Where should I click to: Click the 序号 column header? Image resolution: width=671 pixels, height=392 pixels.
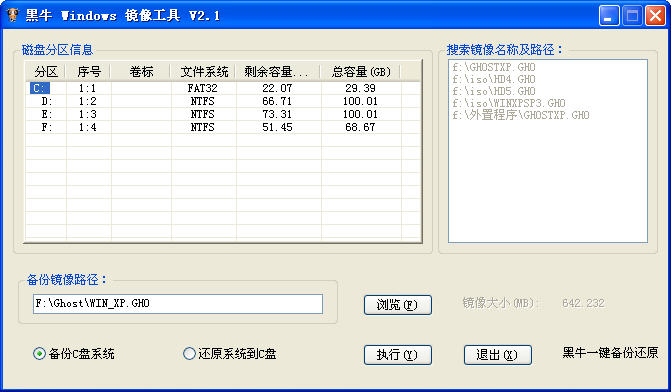tap(89, 71)
